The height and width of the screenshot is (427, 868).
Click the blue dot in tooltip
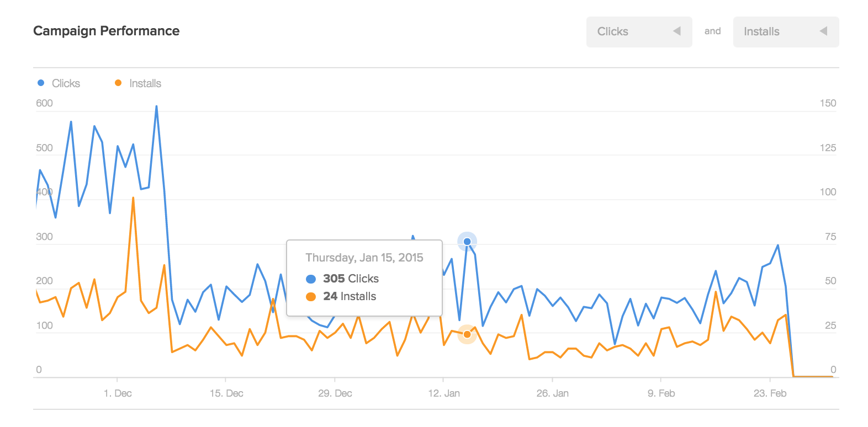click(x=311, y=279)
